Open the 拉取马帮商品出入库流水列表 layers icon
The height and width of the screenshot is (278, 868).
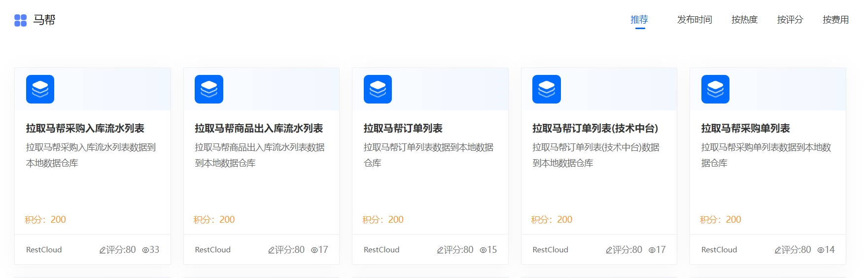point(209,89)
